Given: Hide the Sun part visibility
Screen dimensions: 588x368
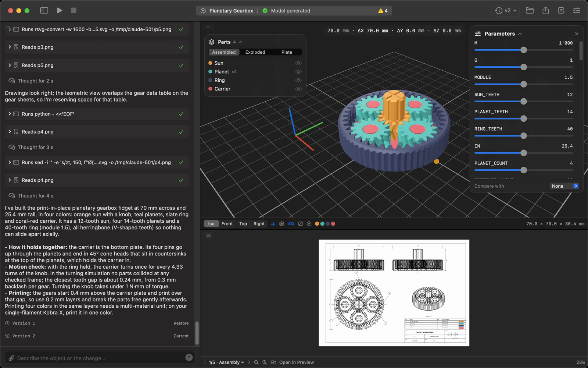Looking at the screenshot, I should point(298,63).
